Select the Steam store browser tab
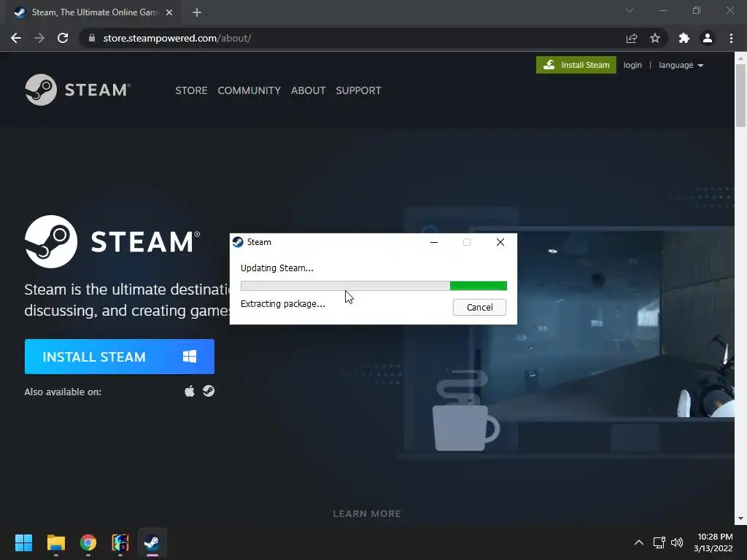 tap(93, 13)
